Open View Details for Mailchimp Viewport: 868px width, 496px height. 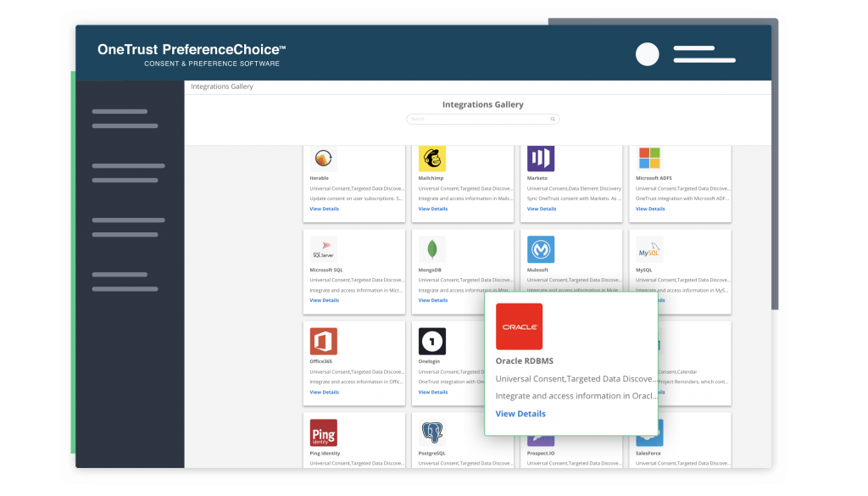[x=433, y=209]
